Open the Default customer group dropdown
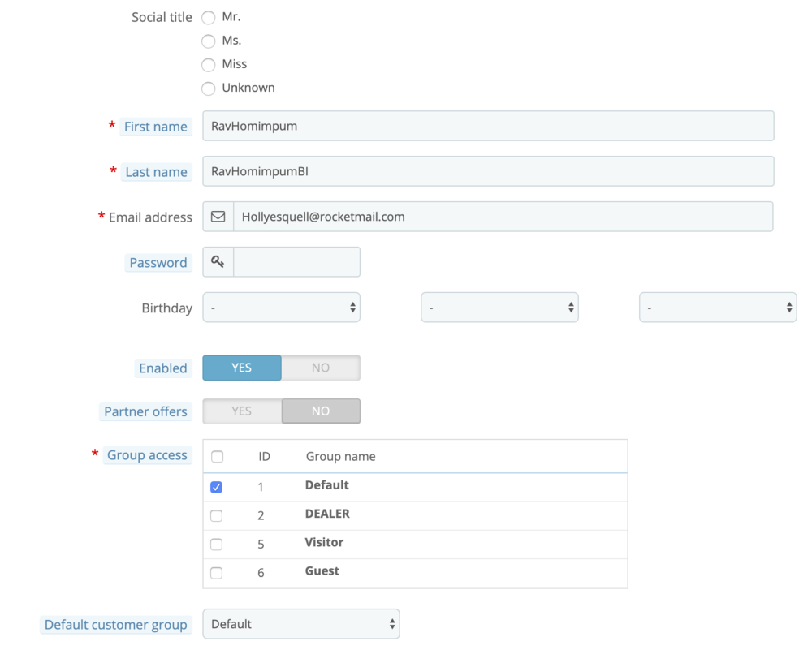 (300, 623)
